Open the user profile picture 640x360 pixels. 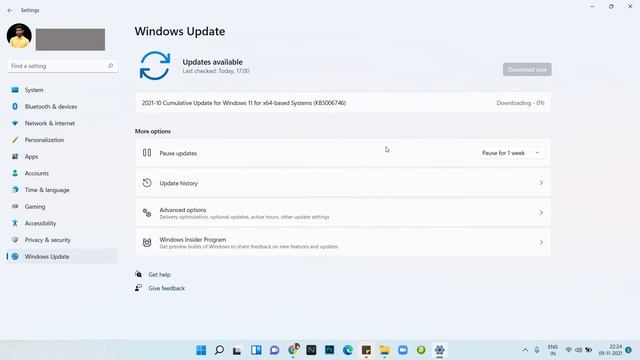(19, 36)
